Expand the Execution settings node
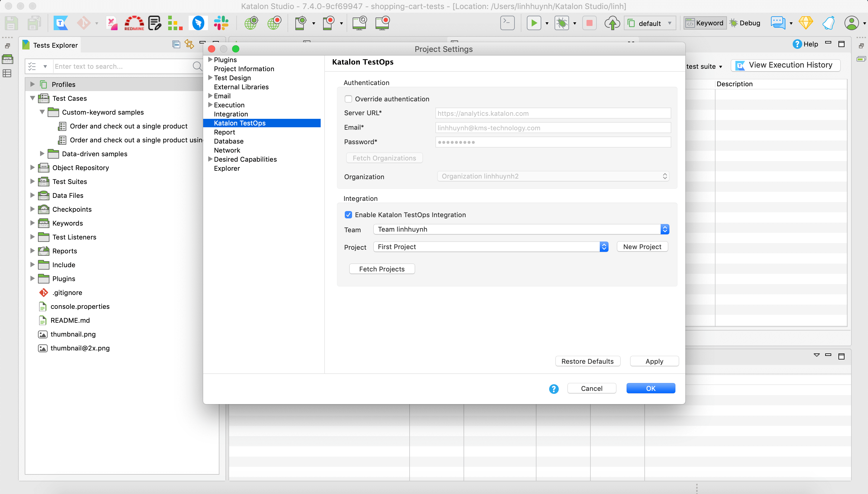 (210, 105)
